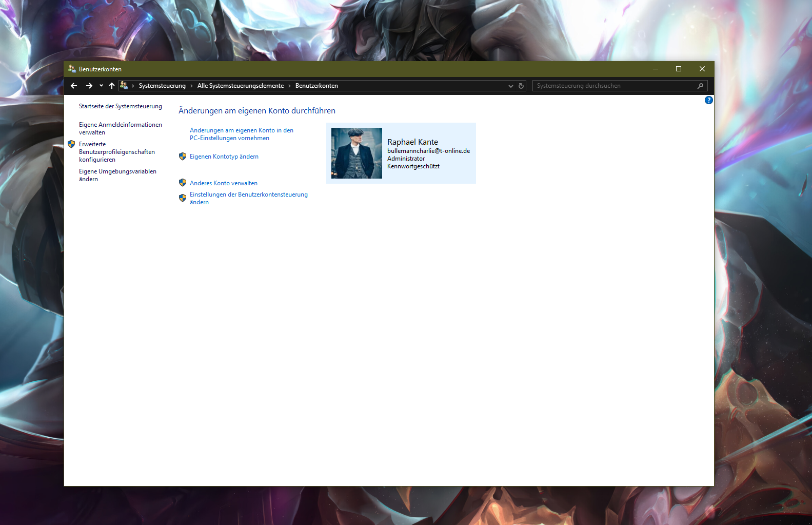Open Erweiterte Benutzerprofileigenschaften konfigurieren

click(x=117, y=152)
